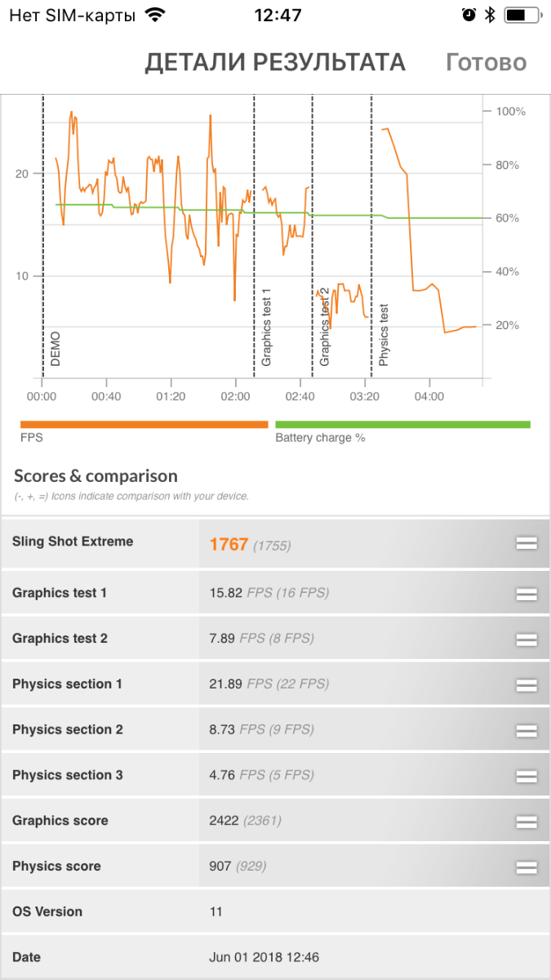Select the Physics section 1 row label
This screenshot has width=551, height=980.
(67, 684)
